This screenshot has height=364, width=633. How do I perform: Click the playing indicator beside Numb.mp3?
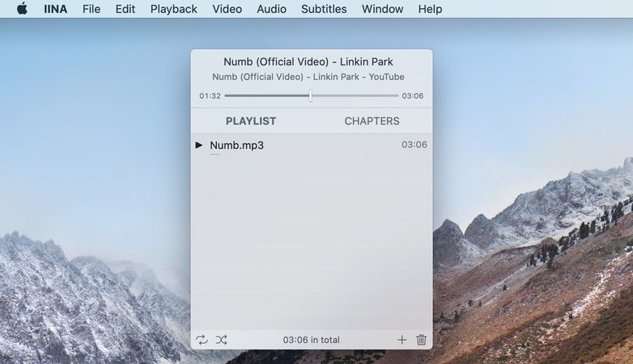pyautogui.click(x=199, y=145)
